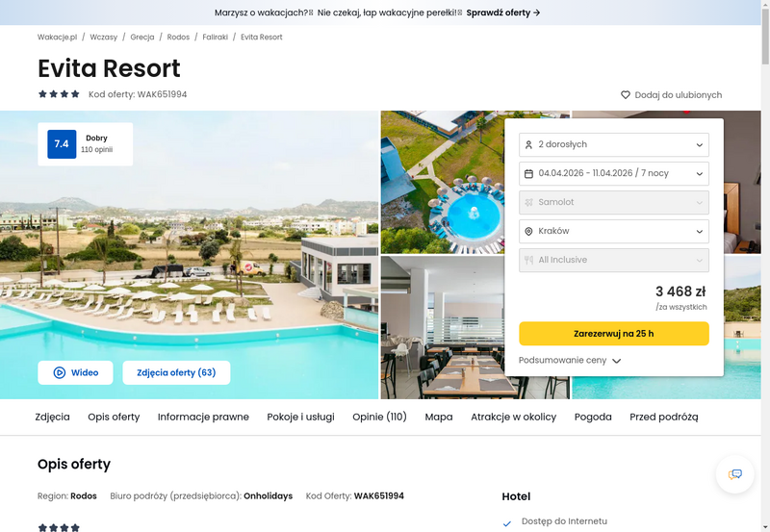Click the play icon on Wideo button
The width and height of the screenshot is (770, 532).
pyautogui.click(x=59, y=372)
